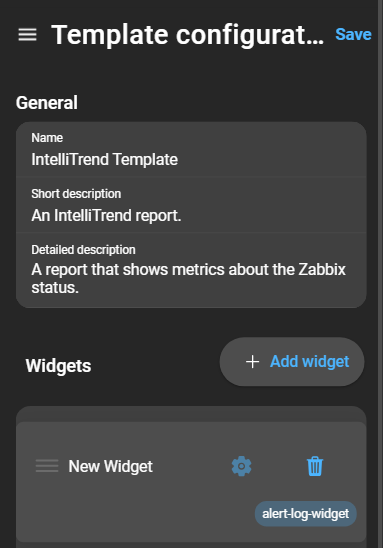
Task: Click the vertical scrollbar on the right edge
Action: [380, 274]
